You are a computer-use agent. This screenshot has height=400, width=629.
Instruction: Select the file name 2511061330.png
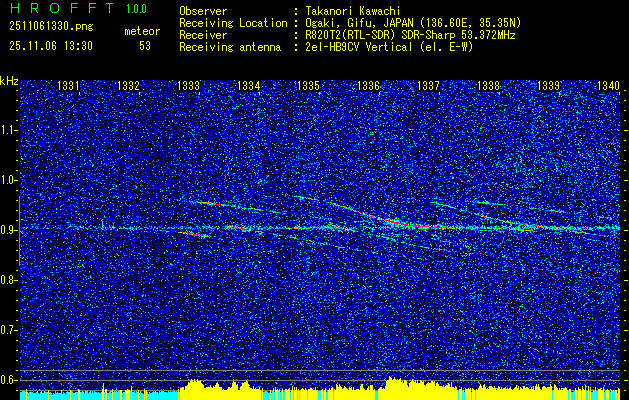point(51,27)
